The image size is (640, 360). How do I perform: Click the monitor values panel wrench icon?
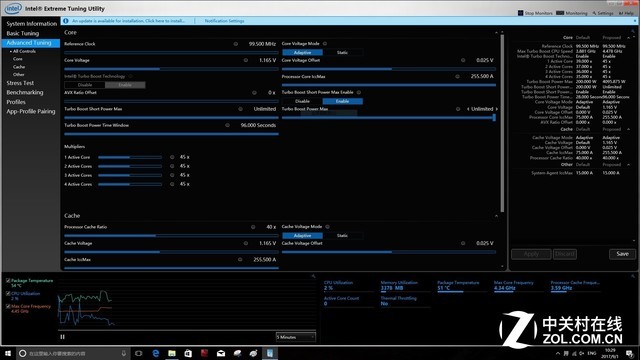click(633, 276)
